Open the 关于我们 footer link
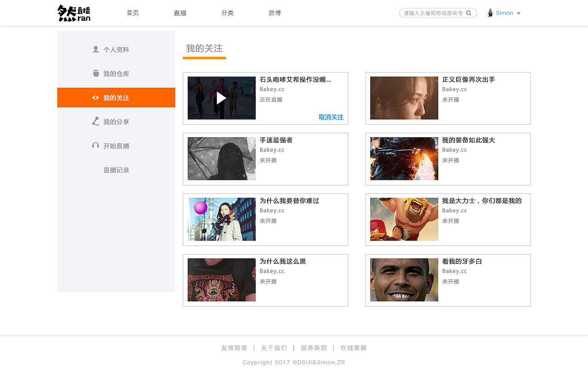The height and width of the screenshot is (374, 588). coord(274,348)
